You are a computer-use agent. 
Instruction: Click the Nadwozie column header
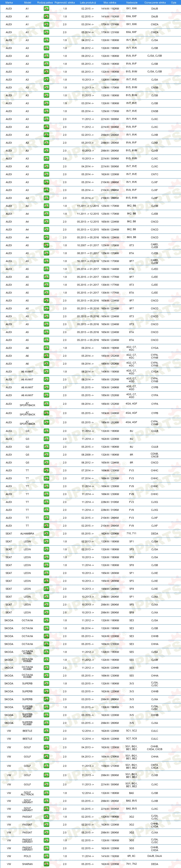pos(132,2)
